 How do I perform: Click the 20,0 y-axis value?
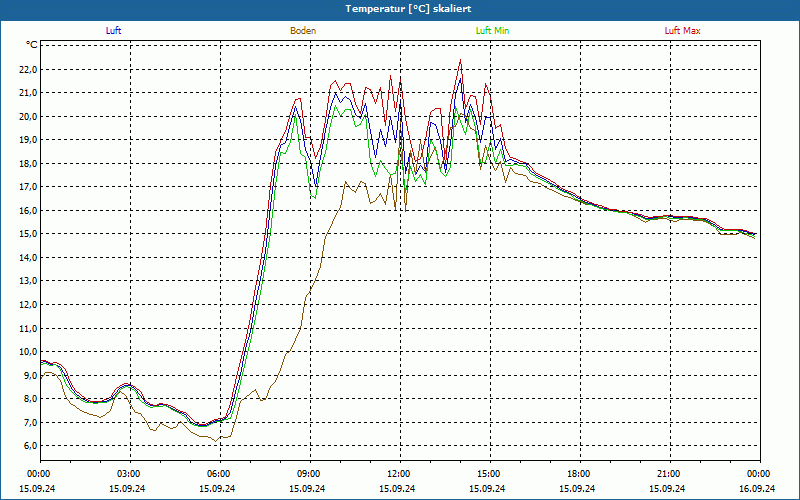click(28, 116)
